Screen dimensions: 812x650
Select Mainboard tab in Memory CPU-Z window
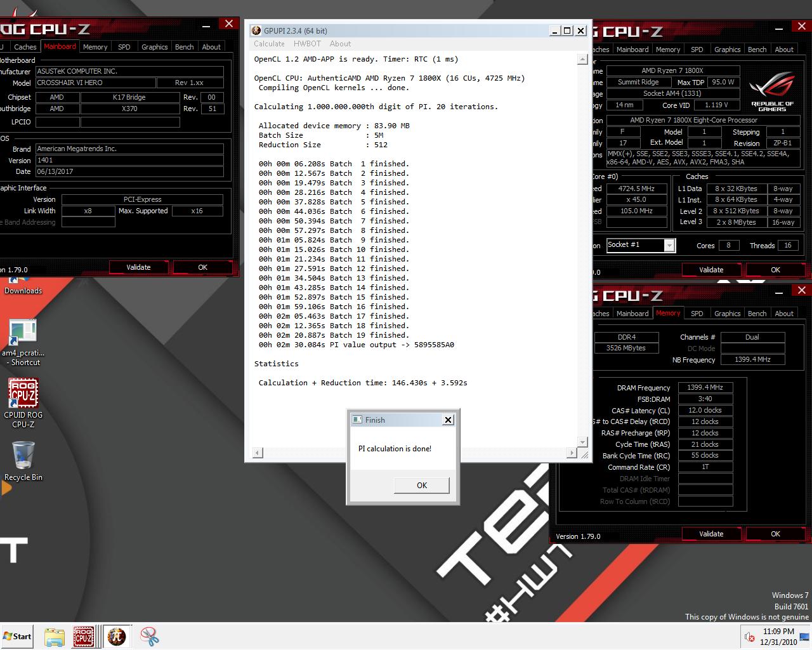pyautogui.click(x=632, y=314)
